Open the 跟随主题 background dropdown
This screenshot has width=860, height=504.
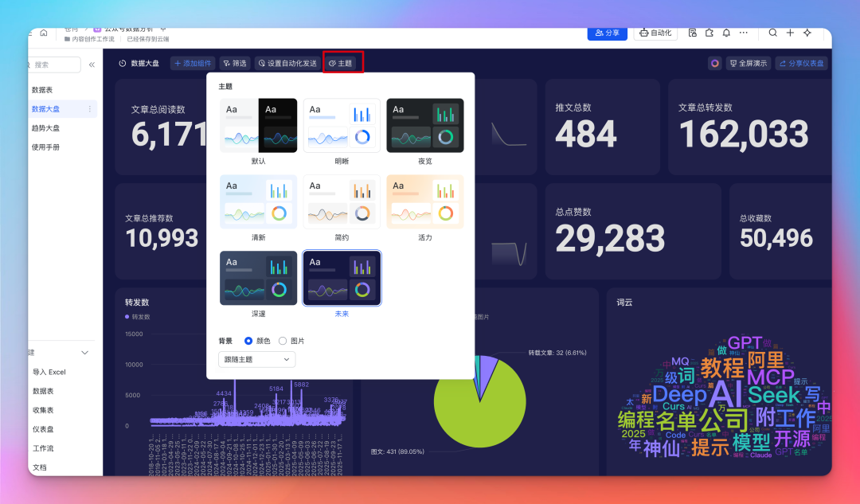[x=256, y=360]
